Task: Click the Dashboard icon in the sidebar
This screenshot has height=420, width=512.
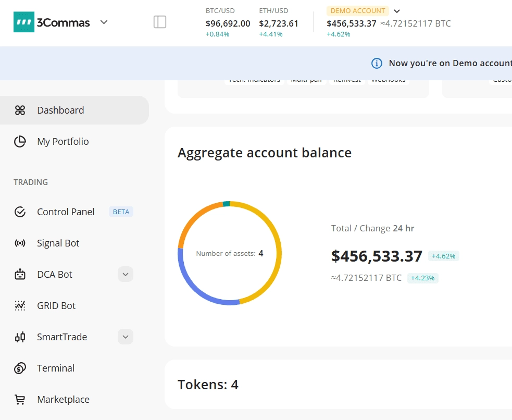Action: 20,110
